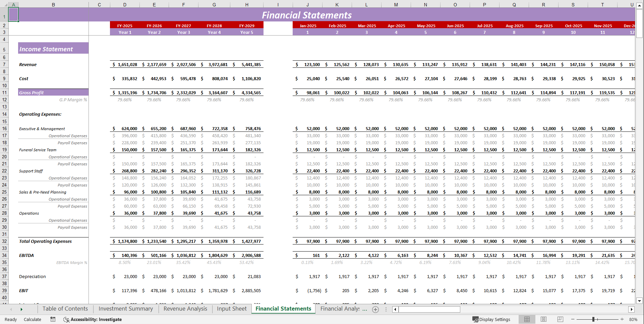This screenshot has height=324, width=644.
Task: Open the macro recording icon near Calculate
Action: pyautogui.click(x=53, y=319)
